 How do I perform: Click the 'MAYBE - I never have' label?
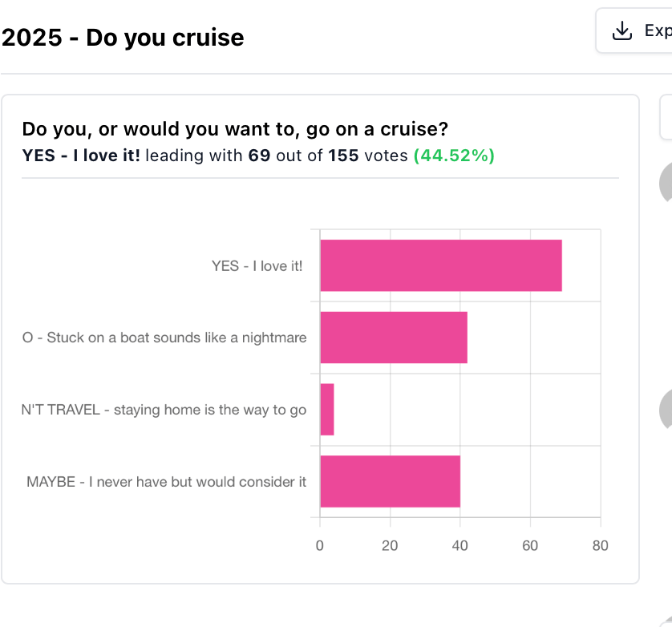(166, 482)
